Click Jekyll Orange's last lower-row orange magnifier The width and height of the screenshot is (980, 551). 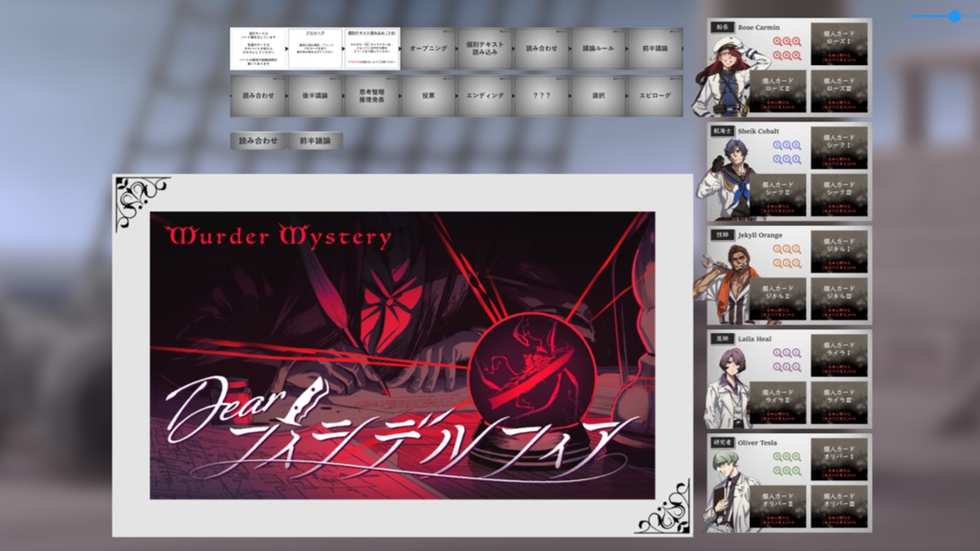point(796,263)
